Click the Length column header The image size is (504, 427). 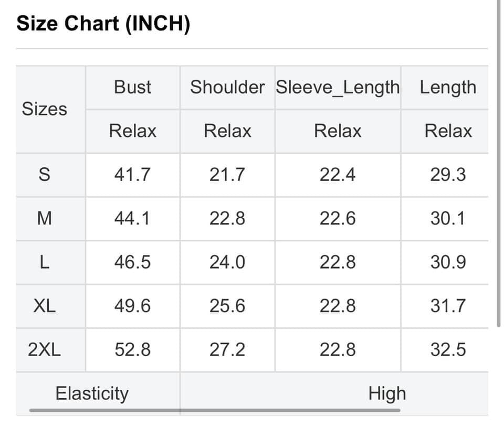point(448,87)
